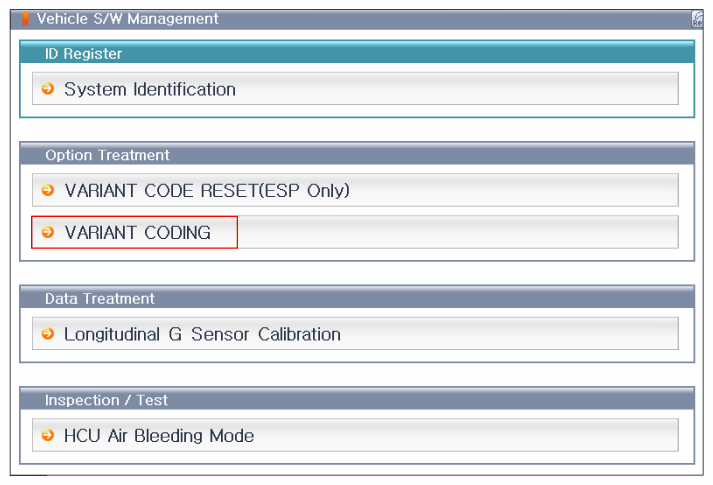The image size is (713, 485).
Task: Click the Vehicle S/W Management title text
Action: pos(128,18)
